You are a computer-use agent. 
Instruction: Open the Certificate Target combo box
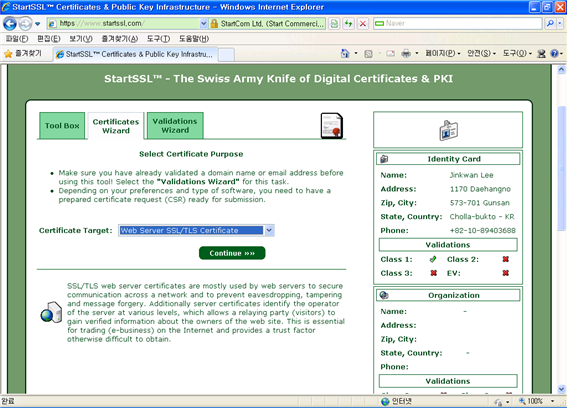click(x=196, y=230)
